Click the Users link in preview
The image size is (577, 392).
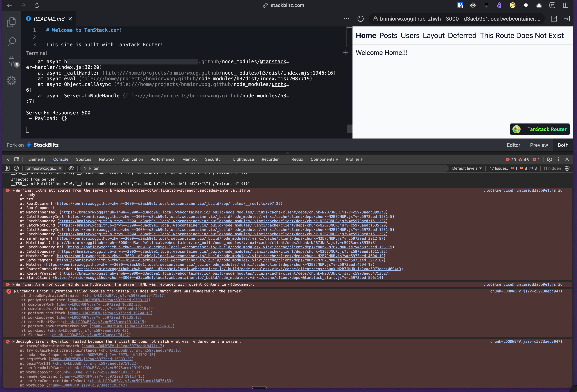coord(410,35)
